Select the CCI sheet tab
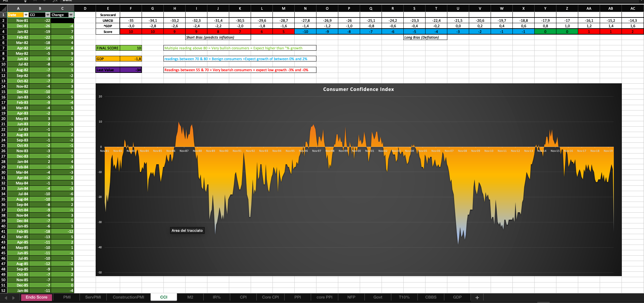Viewport: 644px width, 303px height. [164, 297]
